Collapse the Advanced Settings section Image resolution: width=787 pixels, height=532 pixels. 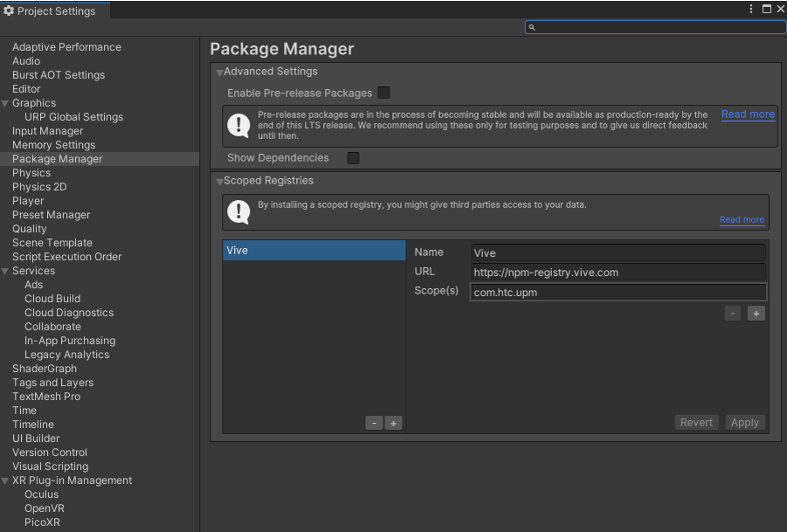(220, 73)
